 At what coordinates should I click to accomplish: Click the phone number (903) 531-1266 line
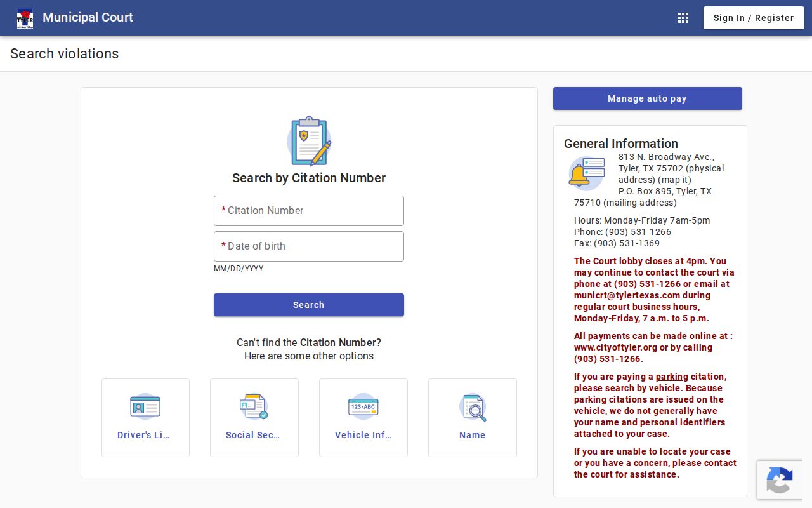click(622, 232)
